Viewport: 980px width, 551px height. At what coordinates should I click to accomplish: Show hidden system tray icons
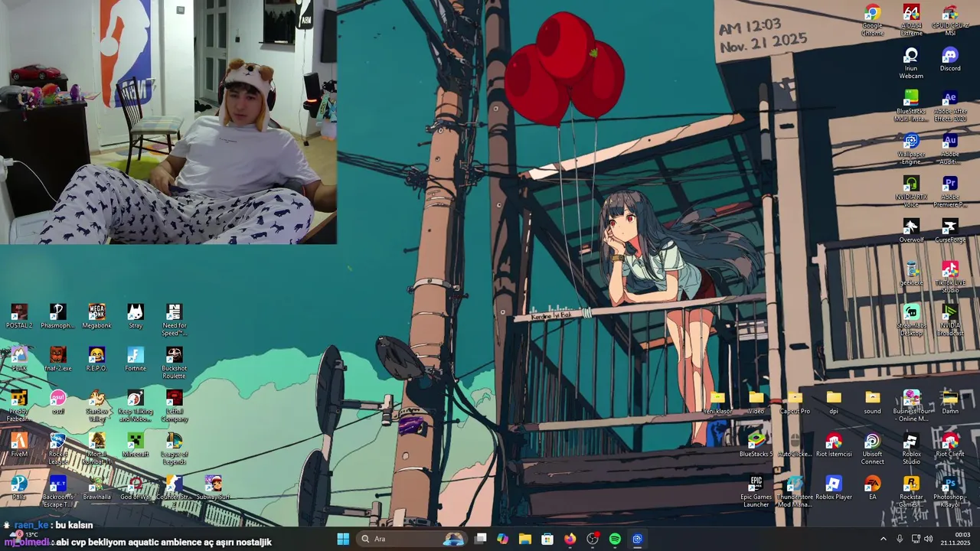coord(883,539)
